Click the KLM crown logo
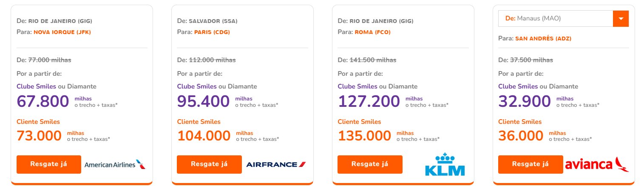Screen dimensions: 644x186 445,164
